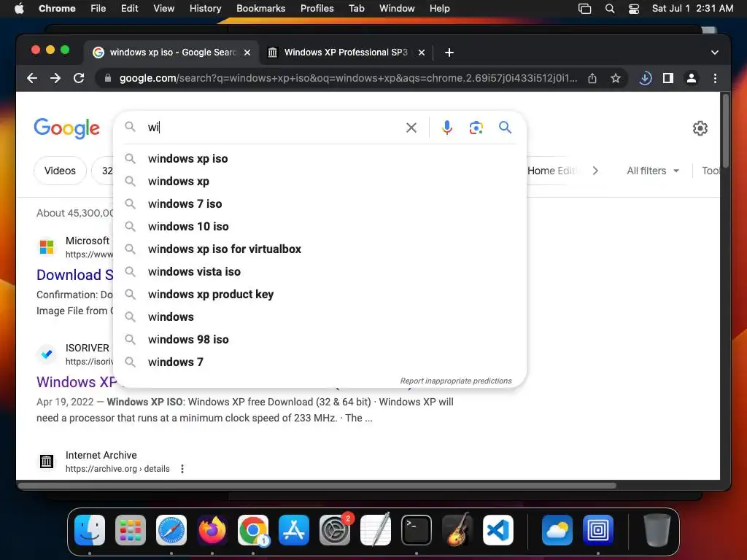Click the blue search magnifier button

point(505,127)
